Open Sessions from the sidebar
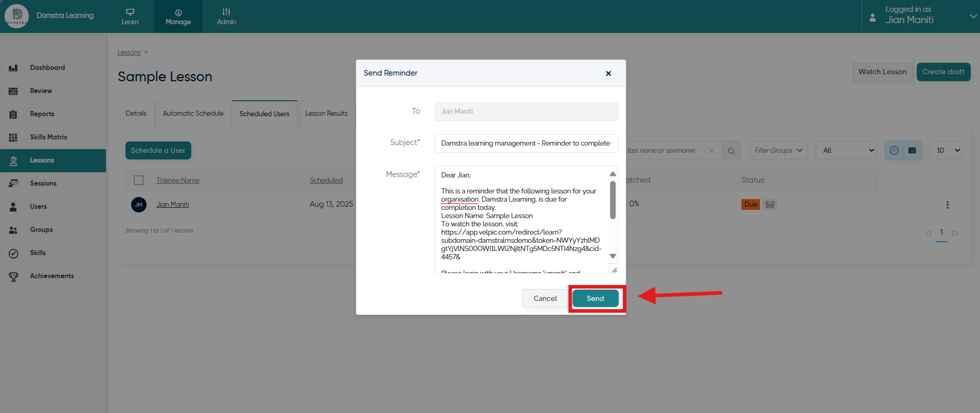The height and width of the screenshot is (413, 980). click(53, 184)
